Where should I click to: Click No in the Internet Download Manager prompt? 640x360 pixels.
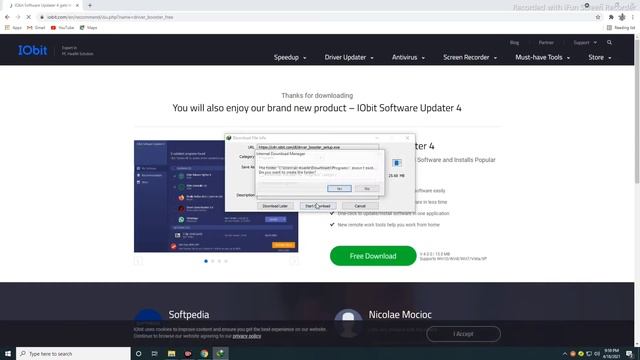pos(367,188)
